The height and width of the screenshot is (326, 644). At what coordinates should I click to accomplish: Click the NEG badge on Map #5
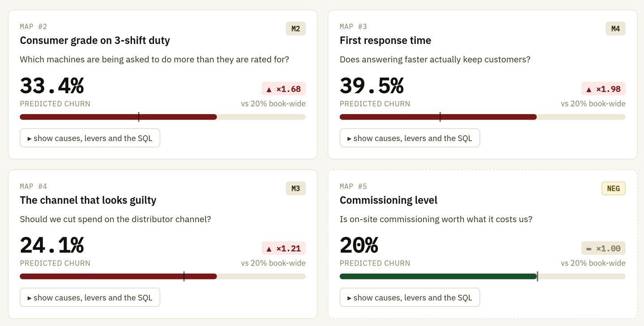tap(613, 188)
